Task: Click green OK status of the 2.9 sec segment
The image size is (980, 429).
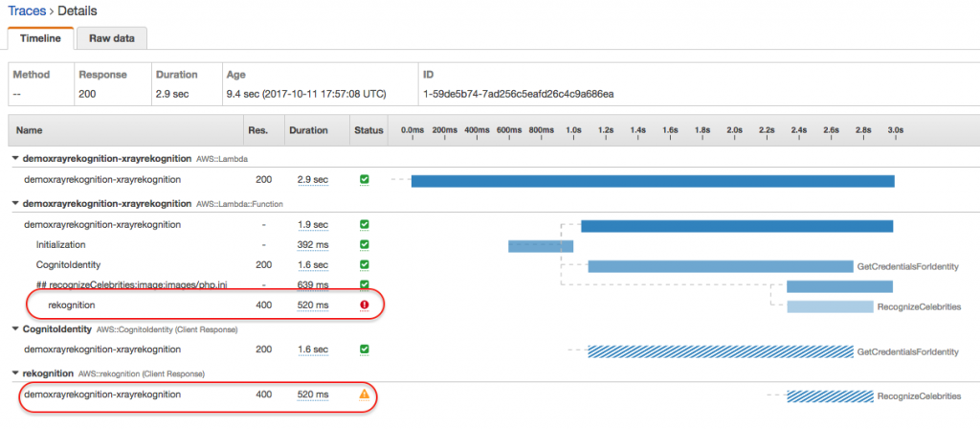Action: click(365, 179)
